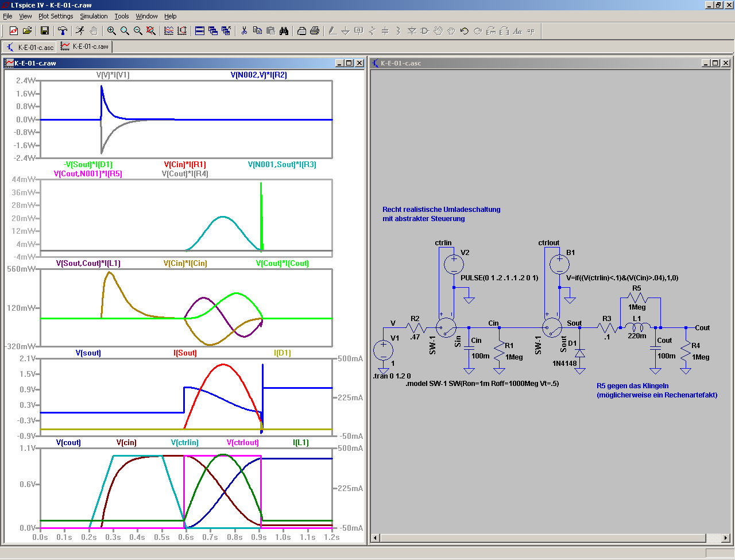Save the file using the floppy disk icon
735x560 pixels.
pyautogui.click(x=44, y=31)
